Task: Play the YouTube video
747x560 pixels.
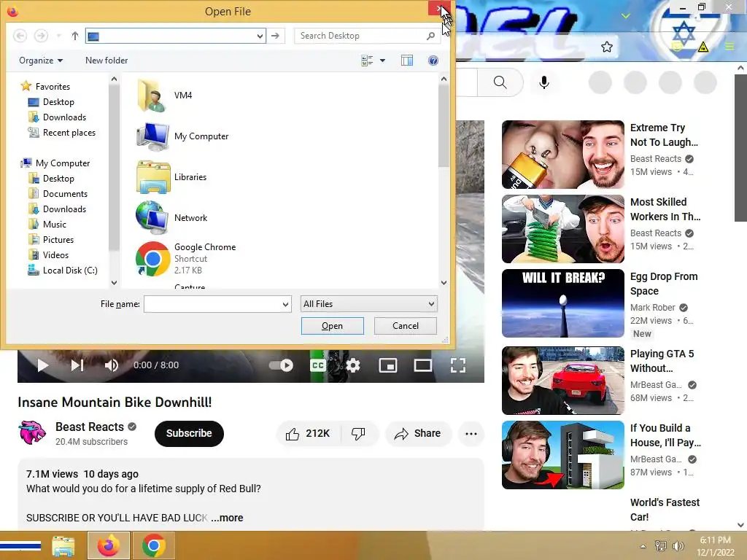Action: click(42, 365)
